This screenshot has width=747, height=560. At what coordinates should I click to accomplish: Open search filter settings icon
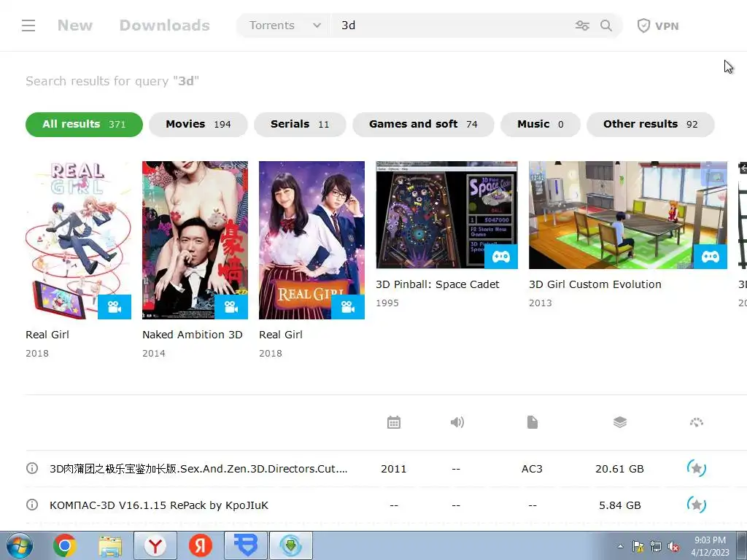[582, 26]
